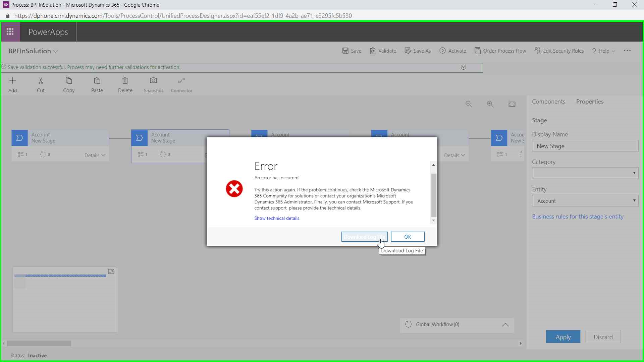Click the Zoom in magnifier icon

pyautogui.click(x=490, y=104)
